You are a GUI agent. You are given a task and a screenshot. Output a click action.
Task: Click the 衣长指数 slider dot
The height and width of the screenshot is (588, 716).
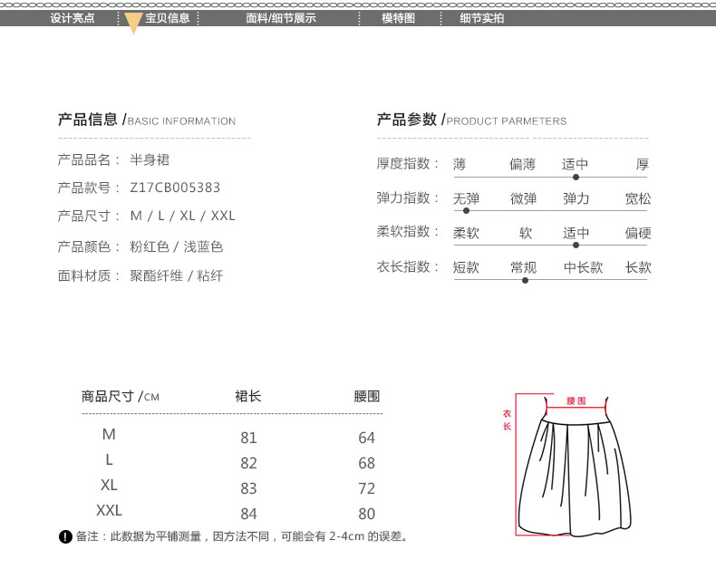tap(524, 280)
